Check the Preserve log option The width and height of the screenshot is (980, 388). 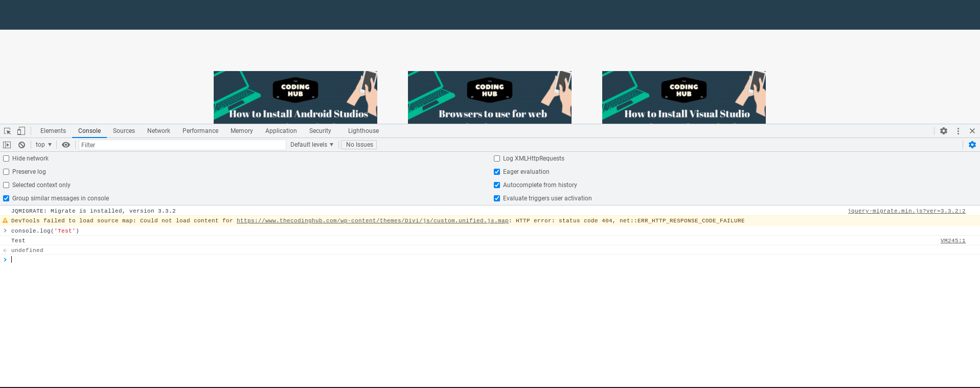[x=7, y=172]
